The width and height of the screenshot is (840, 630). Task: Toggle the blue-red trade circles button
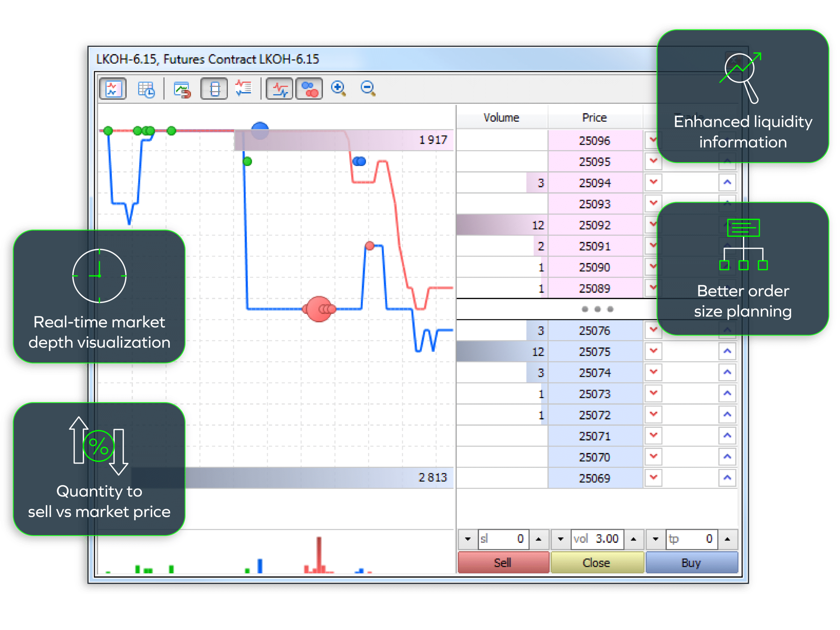point(309,89)
